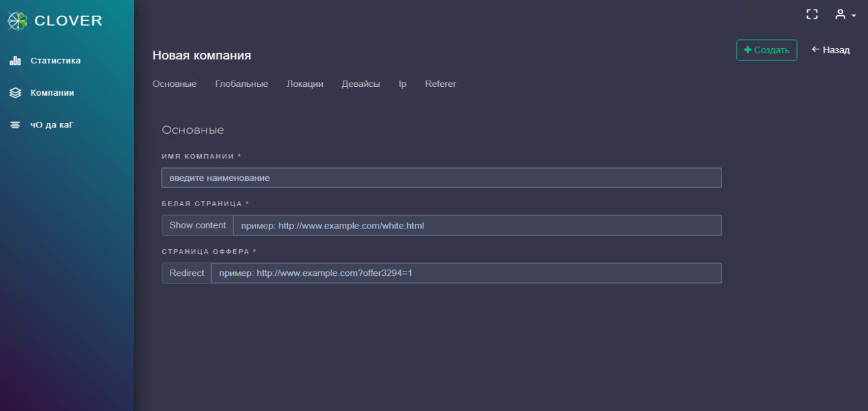Click the Статистика bar chart icon
The width and height of the screenshot is (868, 411).
pyautogui.click(x=16, y=62)
